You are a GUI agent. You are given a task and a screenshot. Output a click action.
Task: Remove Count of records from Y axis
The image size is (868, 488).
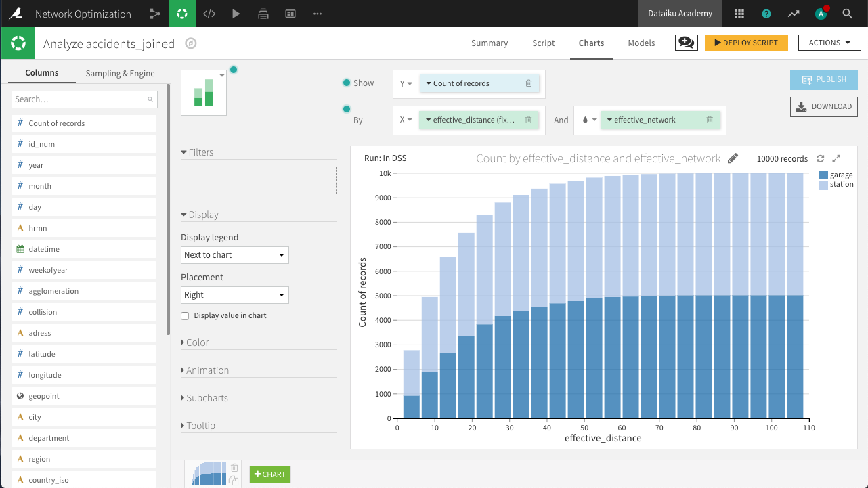coord(529,83)
